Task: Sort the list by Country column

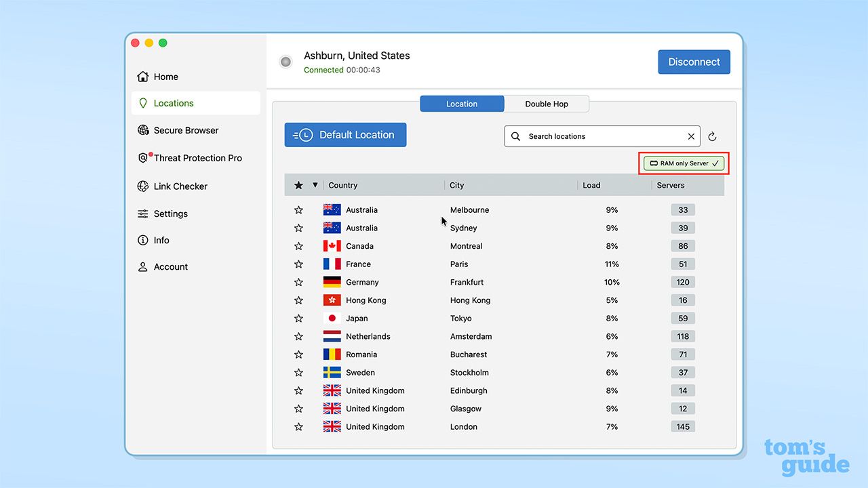Action: (342, 185)
